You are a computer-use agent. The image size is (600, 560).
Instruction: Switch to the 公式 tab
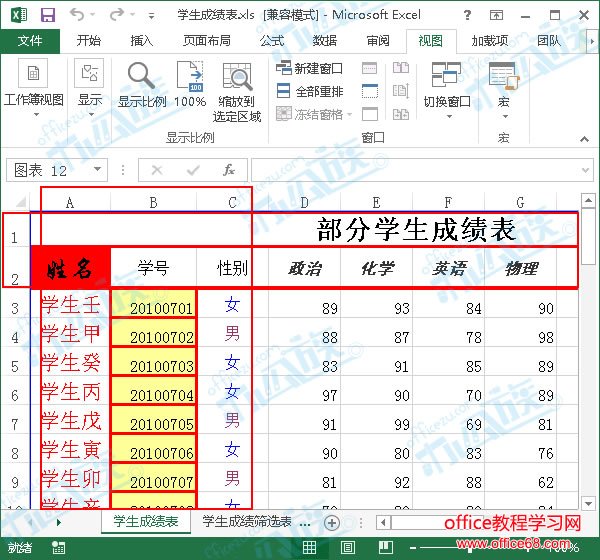click(x=272, y=41)
